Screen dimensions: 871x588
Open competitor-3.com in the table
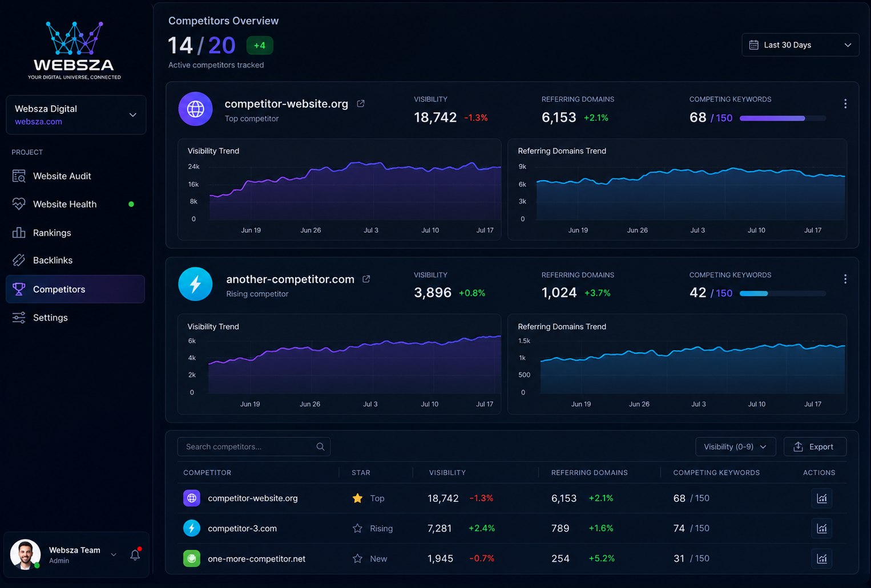coord(243,528)
